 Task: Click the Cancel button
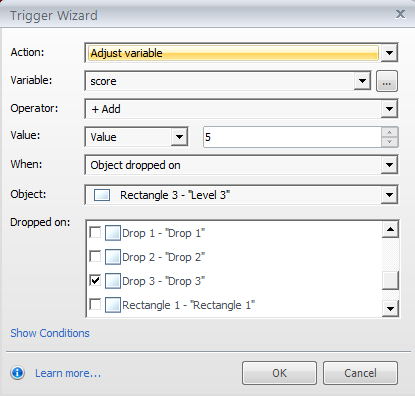(360, 373)
